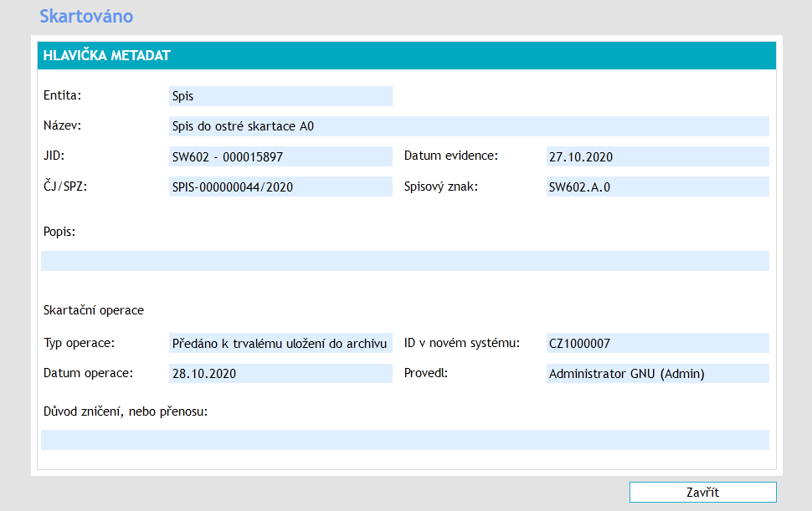Click the ID v novém systému field

tap(656, 343)
